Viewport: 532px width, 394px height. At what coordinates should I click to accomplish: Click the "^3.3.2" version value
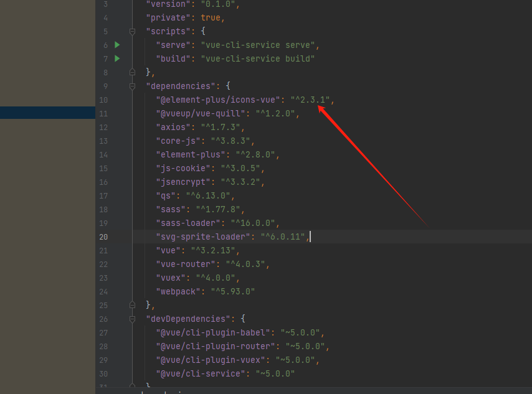240,182
